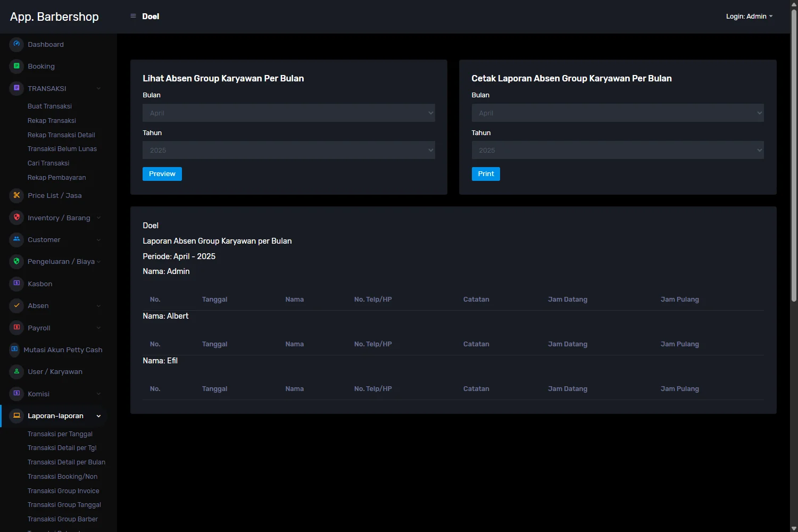
Task: Click the purple TRANSAKSI icon
Action: (16, 88)
